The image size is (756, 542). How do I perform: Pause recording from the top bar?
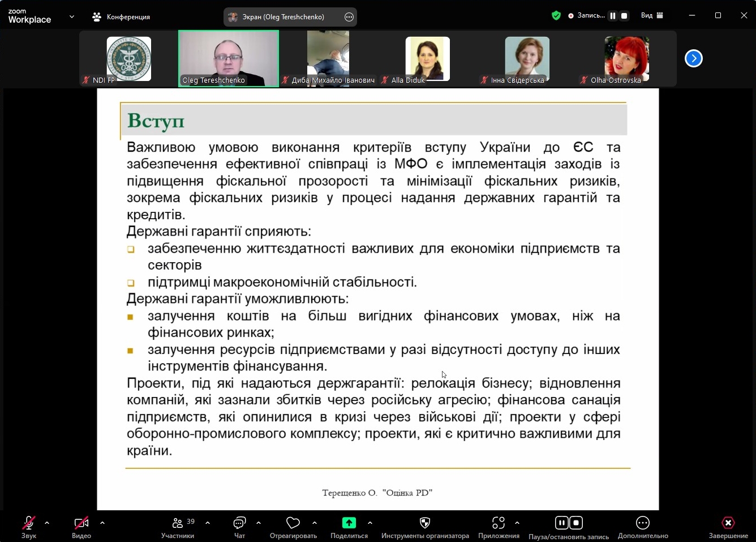pyautogui.click(x=613, y=16)
